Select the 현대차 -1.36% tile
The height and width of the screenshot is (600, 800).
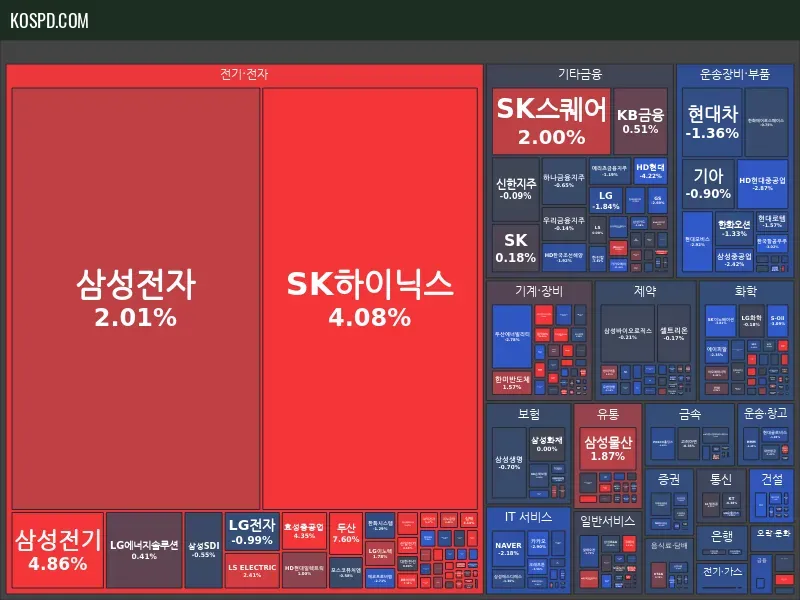[x=712, y=122]
